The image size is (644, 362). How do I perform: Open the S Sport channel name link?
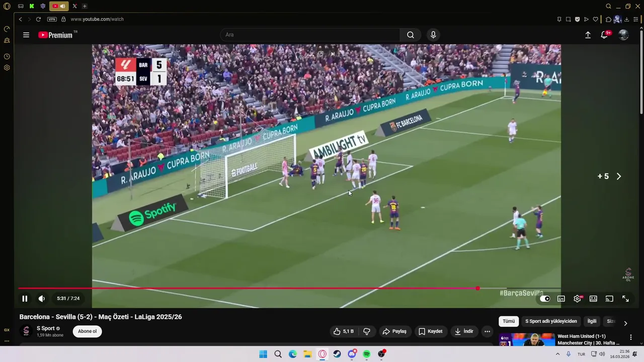(x=45, y=328)
